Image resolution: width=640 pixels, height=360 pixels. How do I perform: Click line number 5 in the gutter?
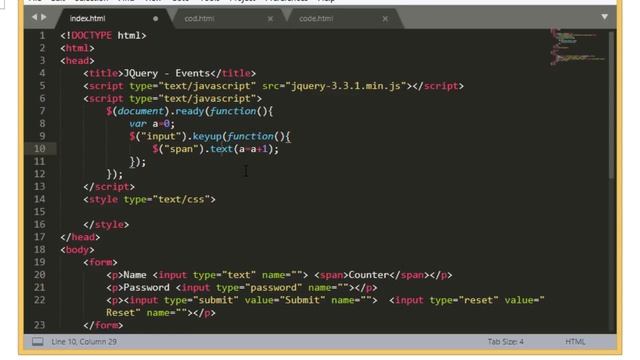point(42,86)
